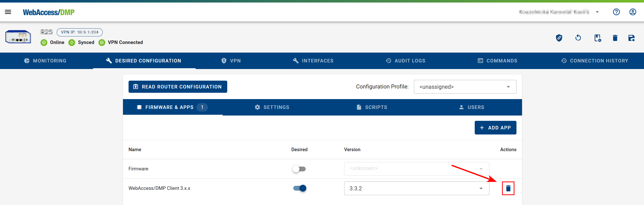Remove WebAccess/DMP Client app with trash icon
The height and width of the screenshot is (205, 644).
click(x=508, y=188)
